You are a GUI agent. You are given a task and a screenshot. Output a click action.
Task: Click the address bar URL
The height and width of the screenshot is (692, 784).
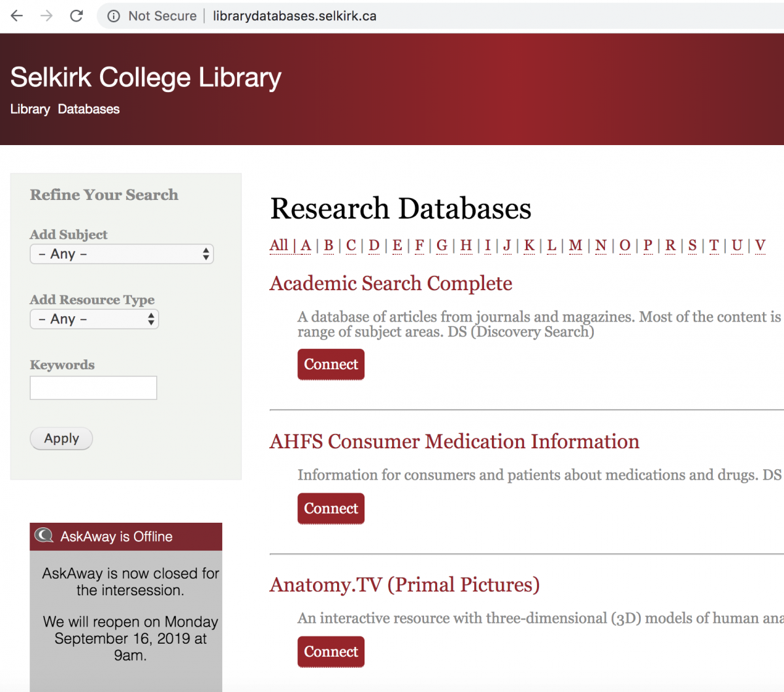[x=294, y=16]
